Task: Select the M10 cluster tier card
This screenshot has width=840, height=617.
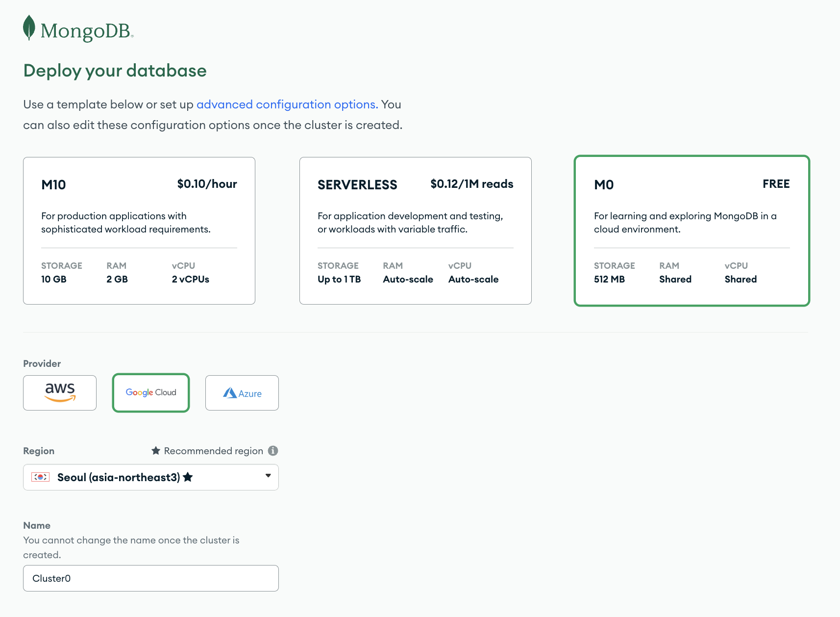Action: pyautogui.click(x=139, y=231)
